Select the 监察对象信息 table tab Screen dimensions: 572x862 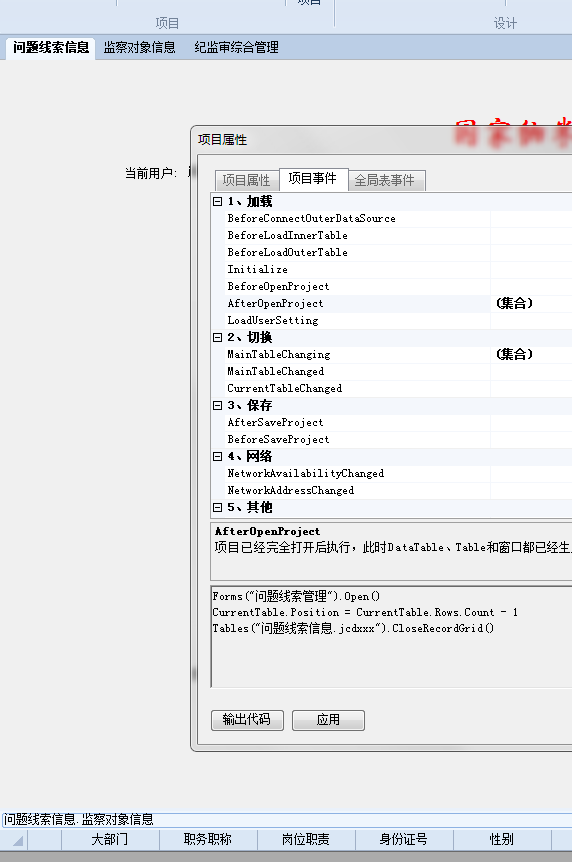(x=140, y=48)
